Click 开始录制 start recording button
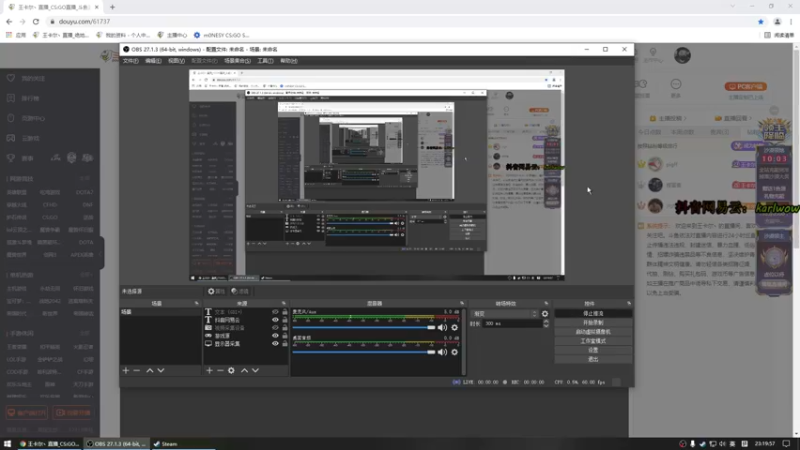800x450 pixels. tap(593, 322)
